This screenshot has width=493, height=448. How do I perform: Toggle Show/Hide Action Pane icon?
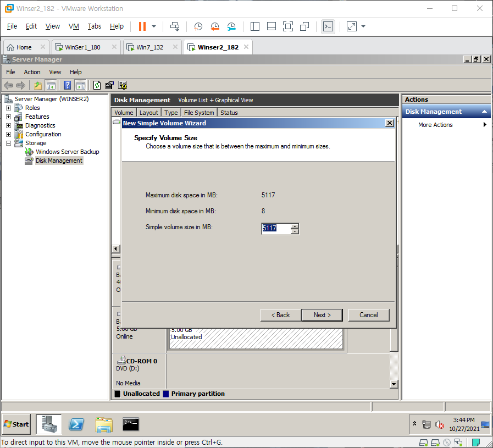[x=80, y=85]
